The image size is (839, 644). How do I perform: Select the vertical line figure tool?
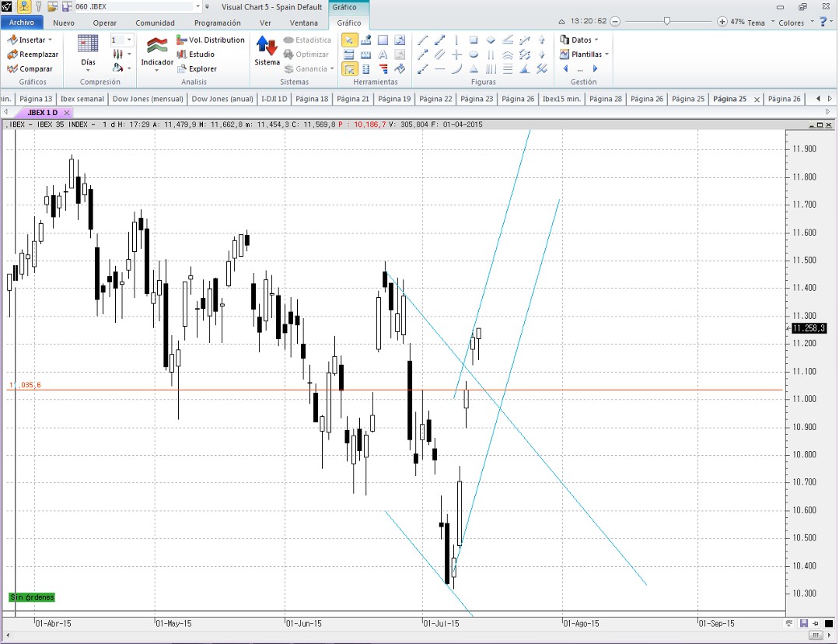pyautogui.click(x=456, y=40)
